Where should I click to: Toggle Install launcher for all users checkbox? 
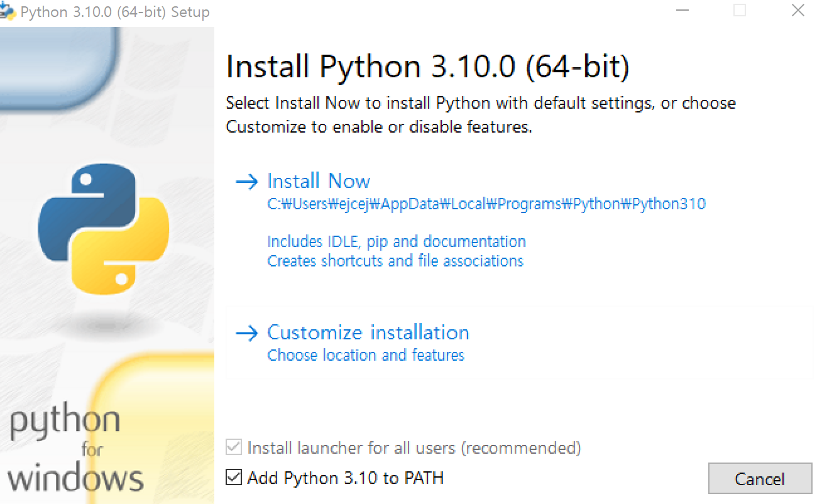pyautogui.click(x=233, y=447)
